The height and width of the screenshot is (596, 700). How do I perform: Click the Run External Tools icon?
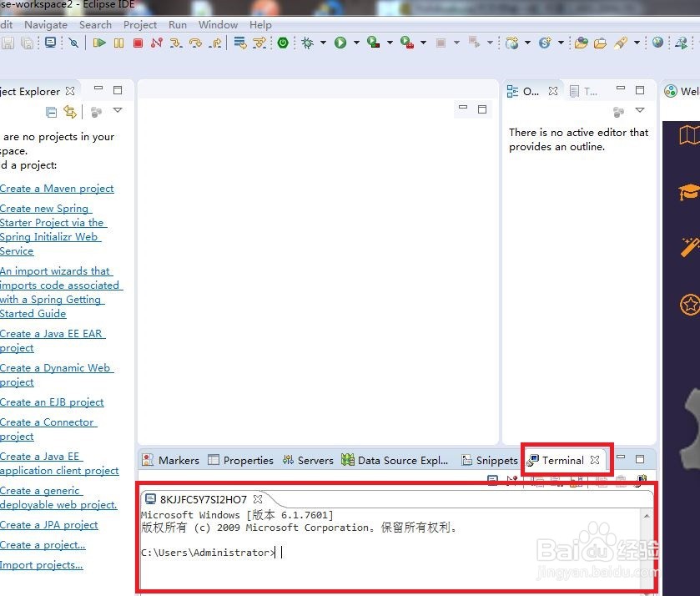pos(406,43)
